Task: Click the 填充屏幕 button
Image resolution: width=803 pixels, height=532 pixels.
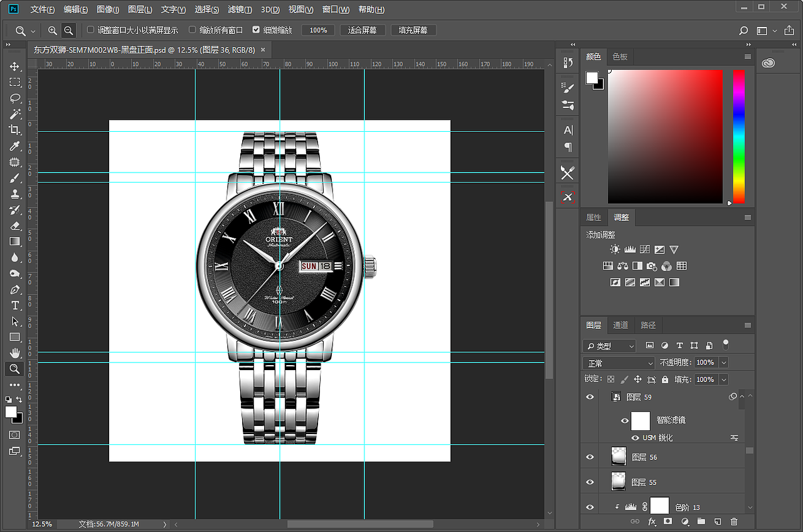Action: [413, 30]
